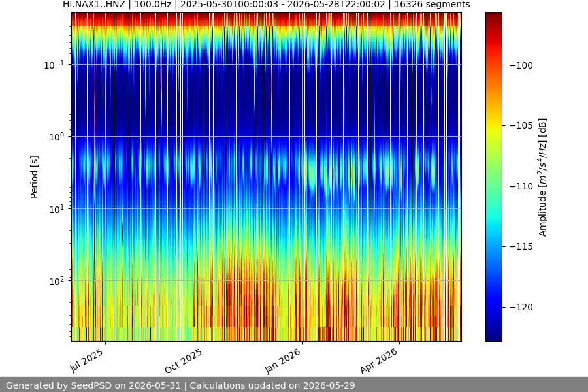
Task: Click the colorbar '-100' tick label
Action: click(x=521, y=65)
